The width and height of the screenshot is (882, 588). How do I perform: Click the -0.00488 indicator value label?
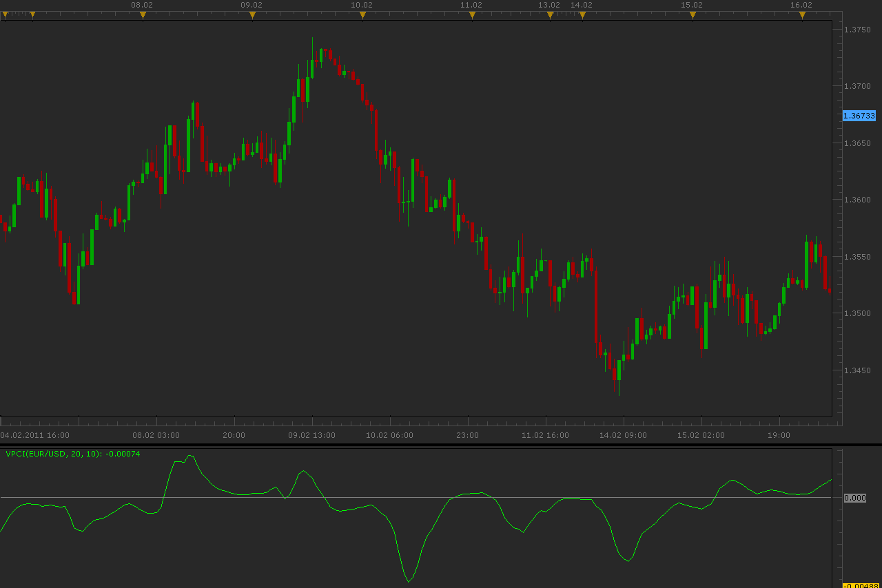(862, 585)
